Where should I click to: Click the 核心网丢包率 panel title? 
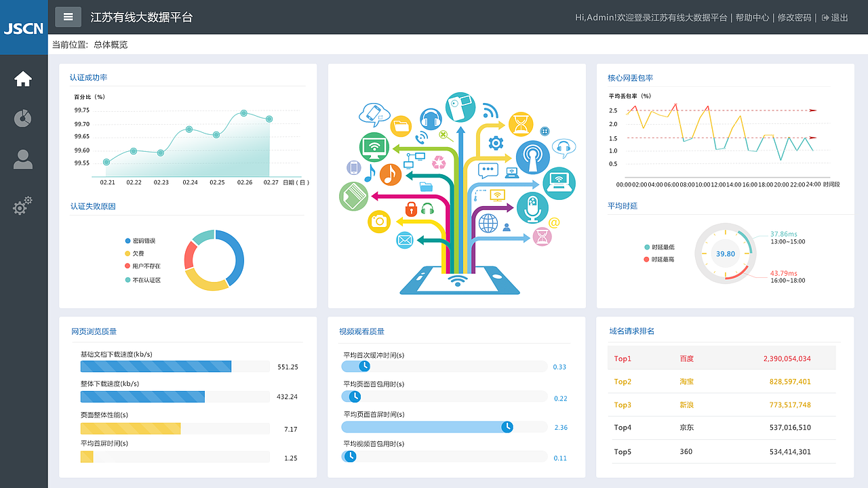(631, 78)
